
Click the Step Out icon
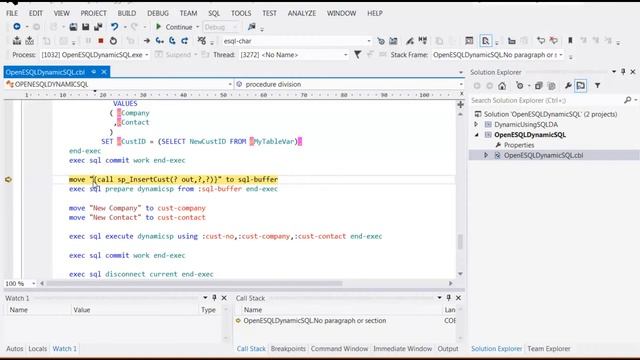pyautogui.click(x=184, y=41)
